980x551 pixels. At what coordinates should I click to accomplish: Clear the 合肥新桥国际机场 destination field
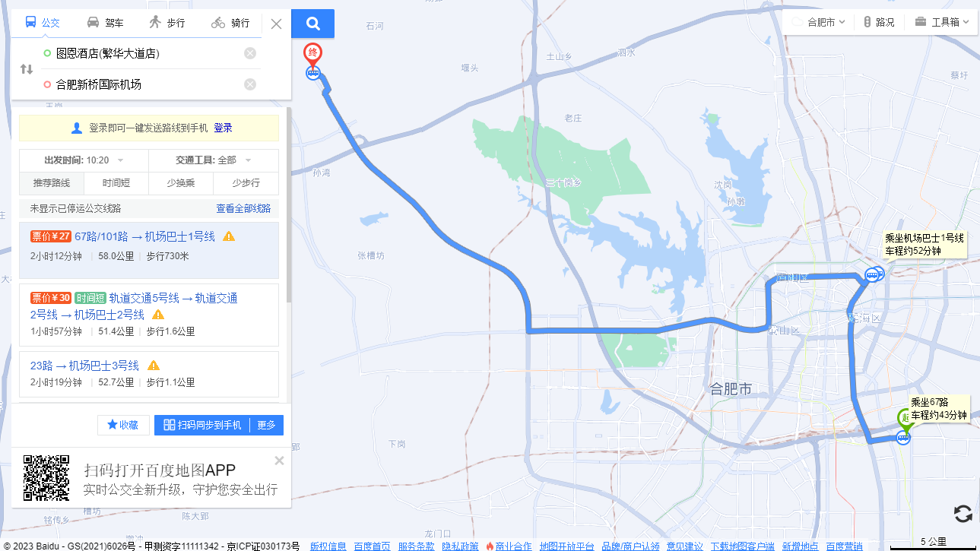250,84
